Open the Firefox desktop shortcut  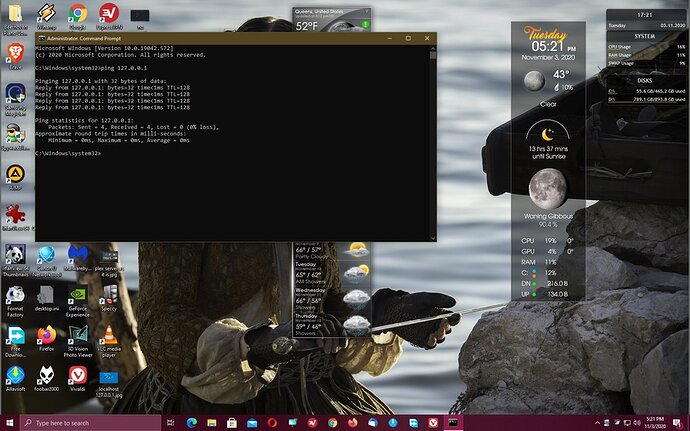point(46,338)
